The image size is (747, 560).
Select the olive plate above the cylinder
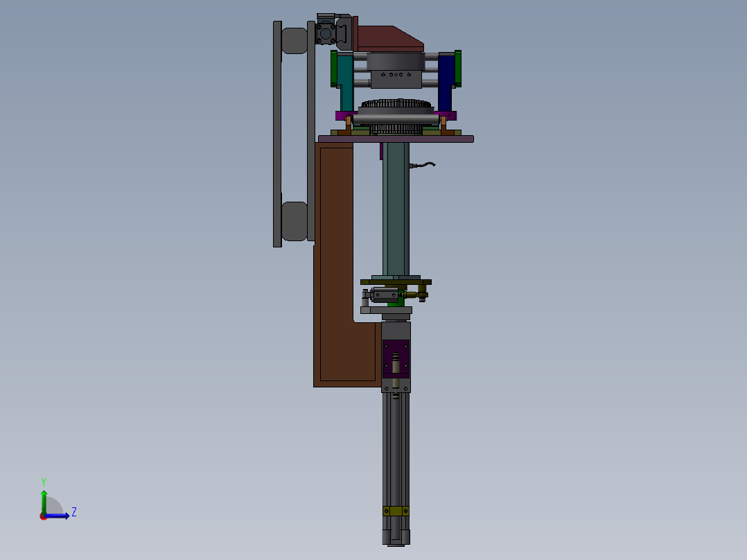click(396, 282)
